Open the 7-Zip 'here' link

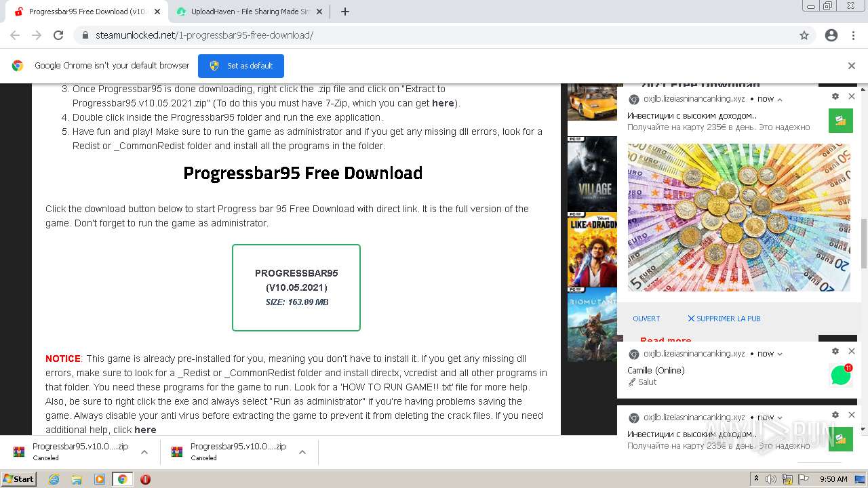click(443, 103)
